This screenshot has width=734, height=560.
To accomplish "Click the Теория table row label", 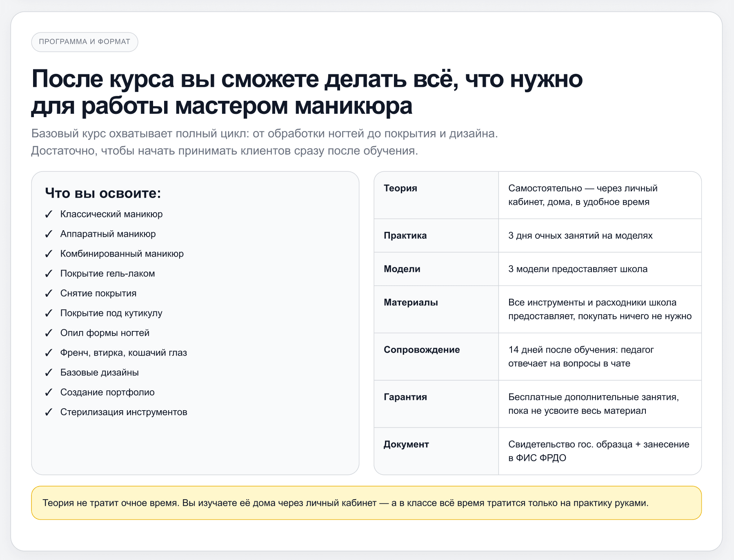I will [x=400, y=188].
